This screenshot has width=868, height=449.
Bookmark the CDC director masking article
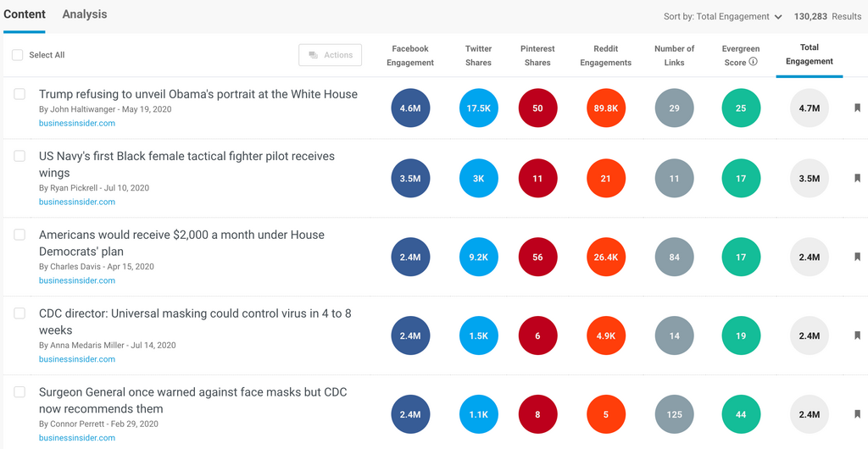[857, 336]
